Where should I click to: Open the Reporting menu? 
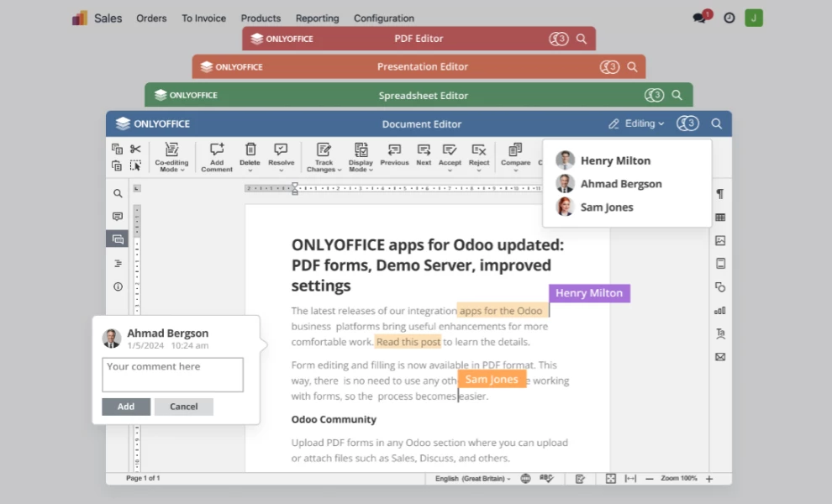click(x=318, y=18)
